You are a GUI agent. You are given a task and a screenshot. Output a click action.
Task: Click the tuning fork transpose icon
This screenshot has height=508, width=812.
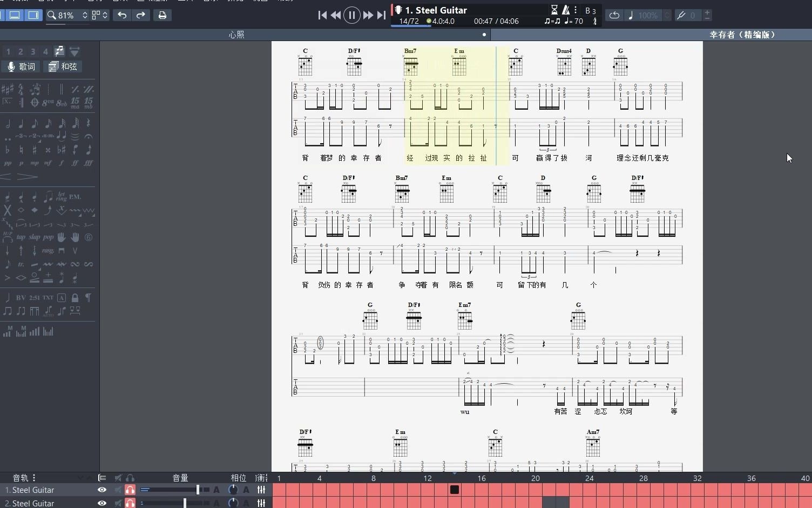[681, 15]
